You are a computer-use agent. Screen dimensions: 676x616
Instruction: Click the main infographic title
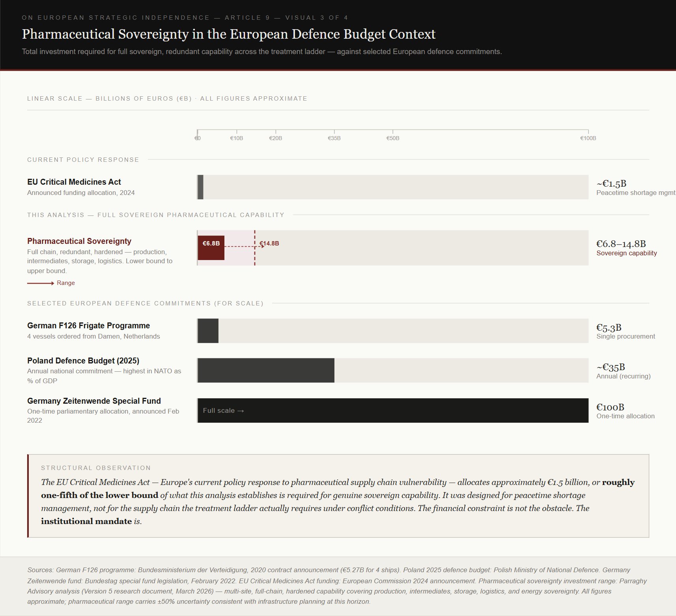coord(229,34)
